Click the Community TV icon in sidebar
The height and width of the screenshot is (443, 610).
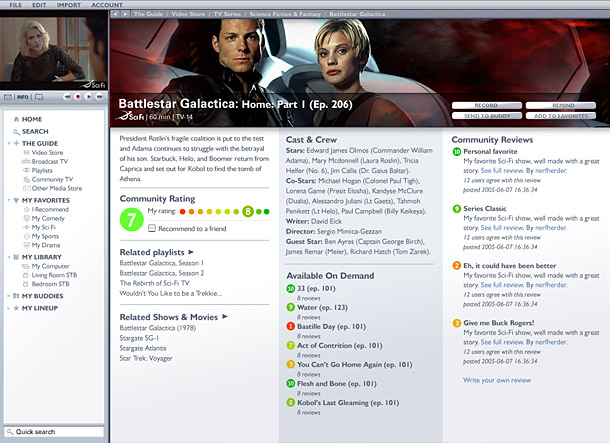[x=26, y=179]
